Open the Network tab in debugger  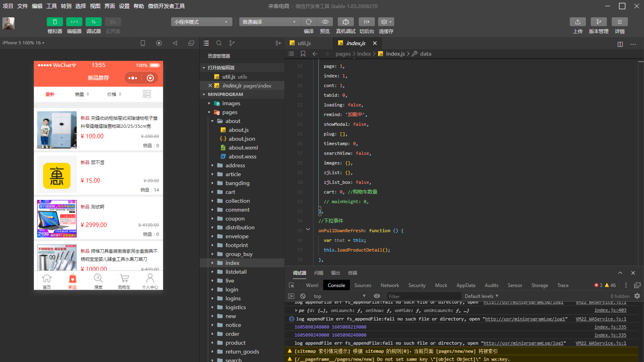[389, 285]
